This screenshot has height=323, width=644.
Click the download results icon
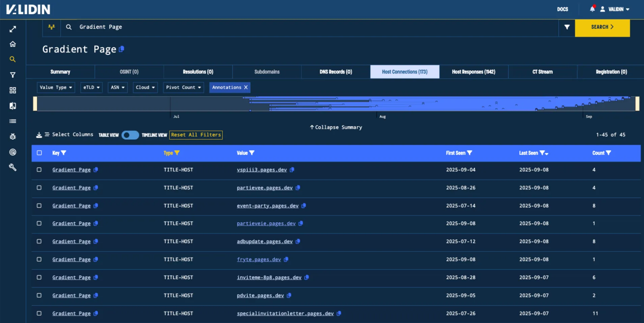39,135
